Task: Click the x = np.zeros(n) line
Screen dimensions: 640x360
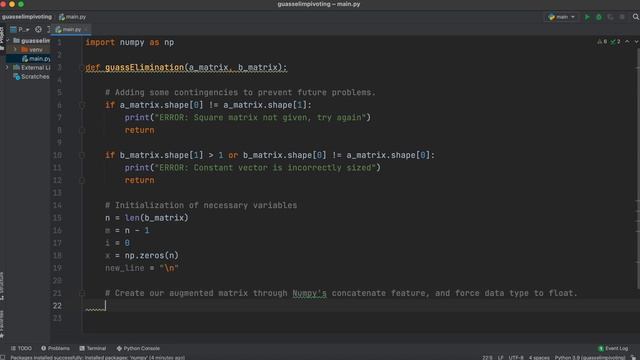Action: [x=142, y=256]
